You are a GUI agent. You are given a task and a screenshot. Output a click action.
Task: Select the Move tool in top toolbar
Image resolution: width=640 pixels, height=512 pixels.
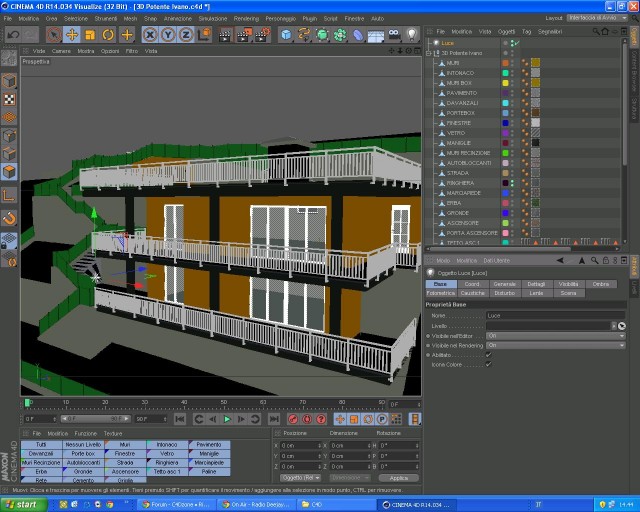point(72,35)
